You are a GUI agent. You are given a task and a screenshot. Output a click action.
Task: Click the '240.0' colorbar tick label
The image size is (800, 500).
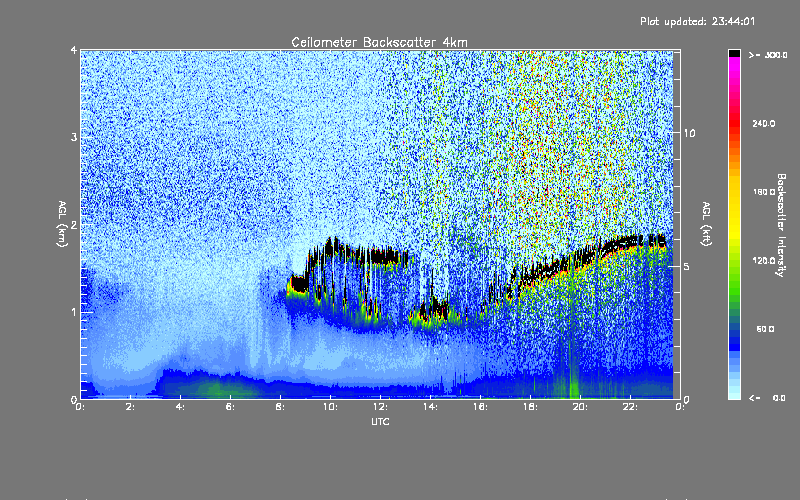[764, 123]
